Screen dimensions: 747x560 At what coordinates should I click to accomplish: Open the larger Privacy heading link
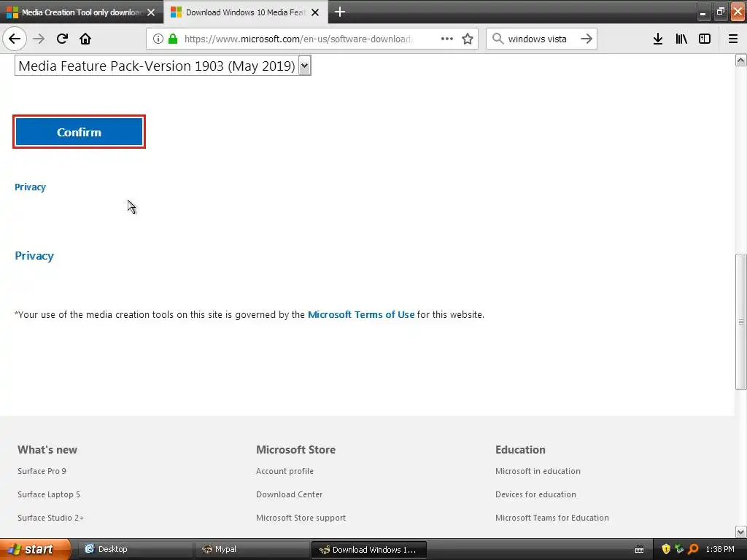click(34, 256)
